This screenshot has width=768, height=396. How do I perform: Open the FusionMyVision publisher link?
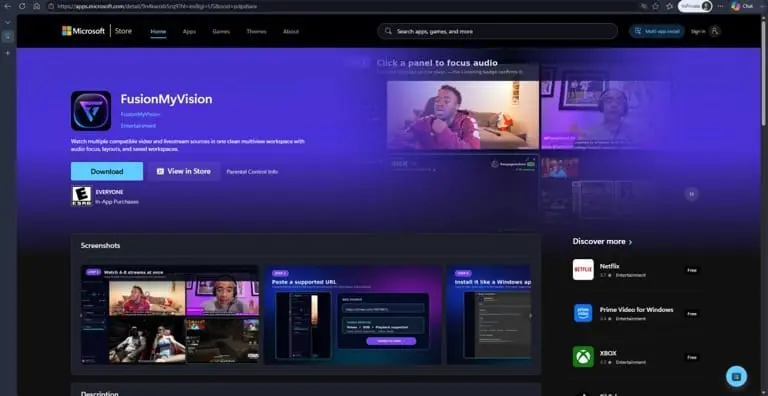click(x=140, y=114)
